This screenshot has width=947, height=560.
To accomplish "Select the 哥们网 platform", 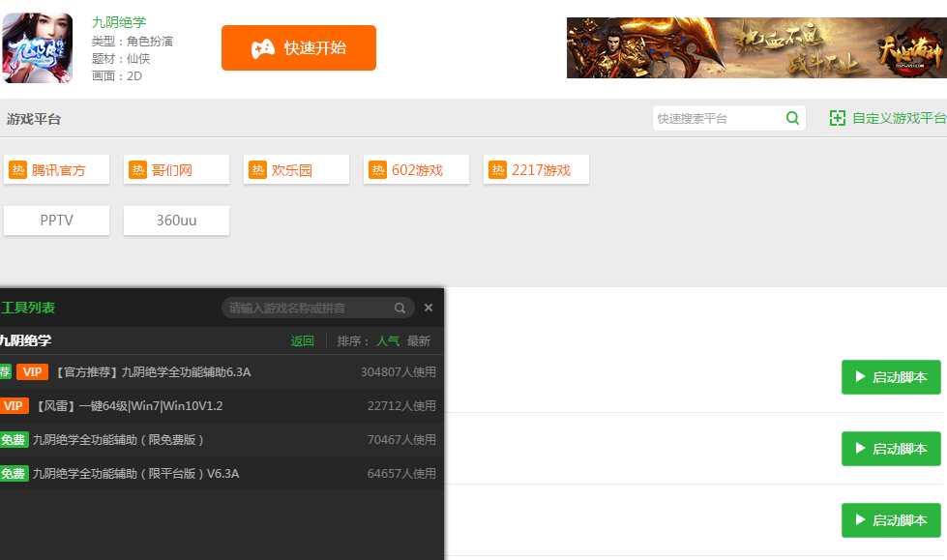I will tap(176, 170).
